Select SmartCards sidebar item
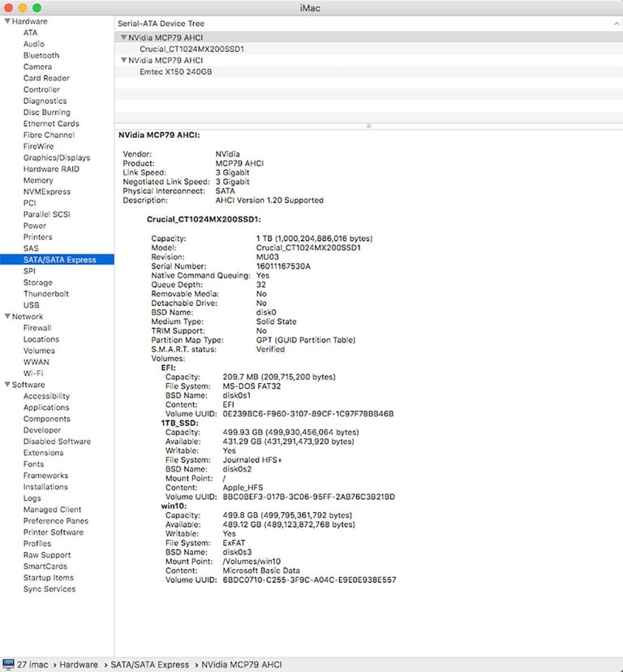This screenshot has width=623, height=672. (x=45, y=566)
